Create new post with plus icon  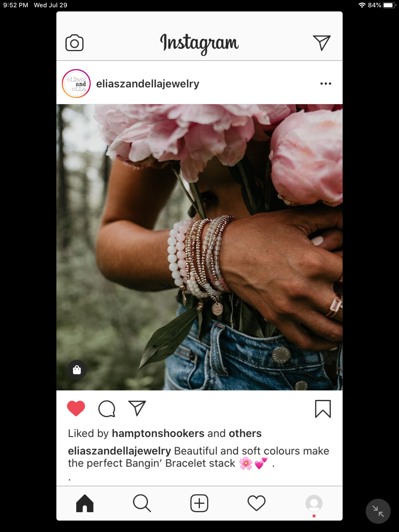[199, 503]
